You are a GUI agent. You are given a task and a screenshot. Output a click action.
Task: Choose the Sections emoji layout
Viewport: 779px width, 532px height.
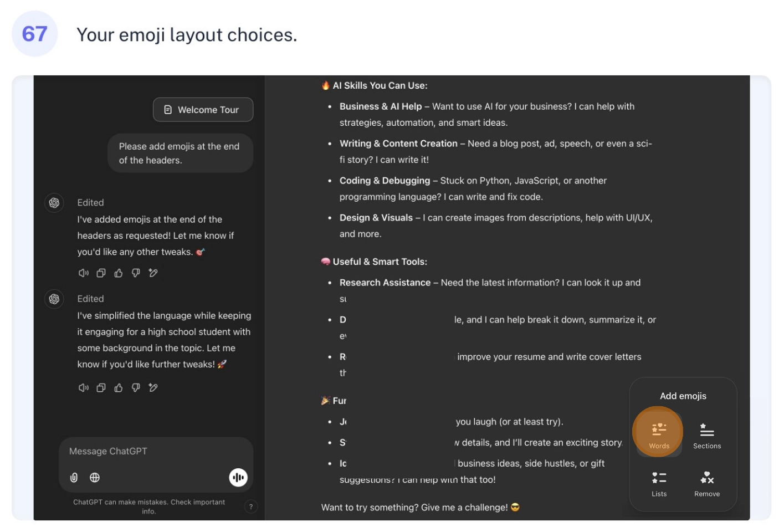click(x=707, y=435)
